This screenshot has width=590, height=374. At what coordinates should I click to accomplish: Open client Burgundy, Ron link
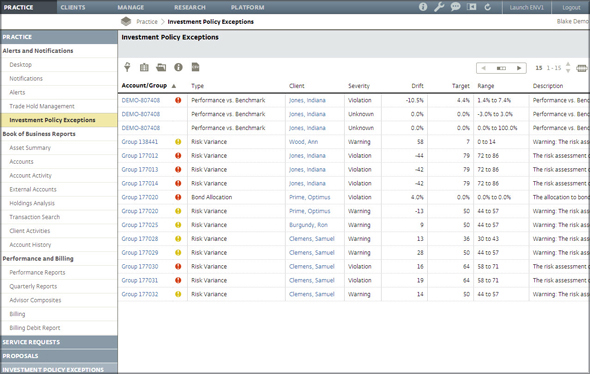coord(308,225)
